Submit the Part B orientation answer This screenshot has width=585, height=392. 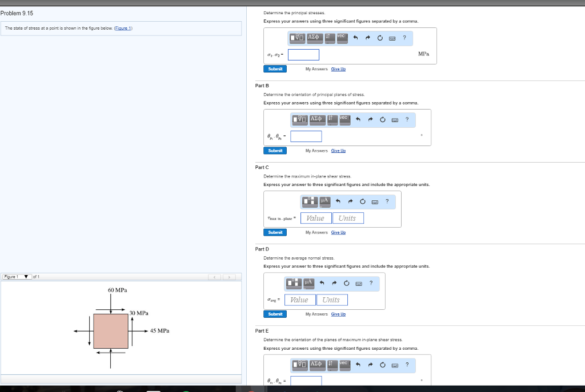coord(275,151)
